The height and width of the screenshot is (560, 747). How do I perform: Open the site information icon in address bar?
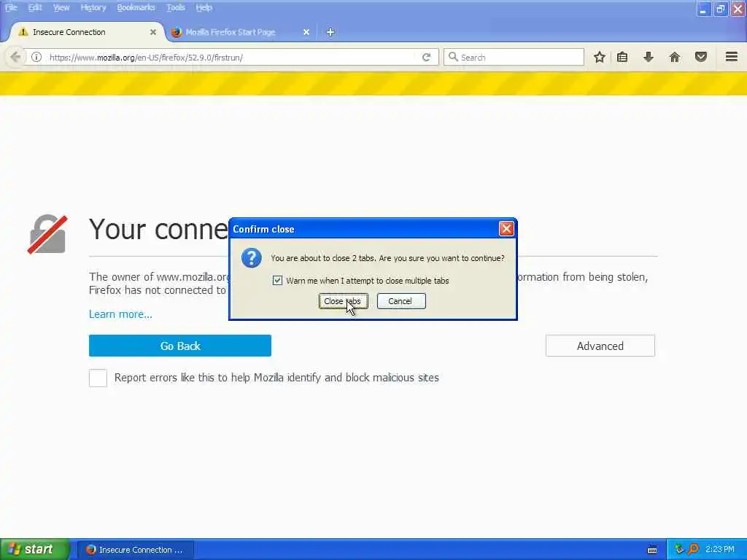click(36, 57)
